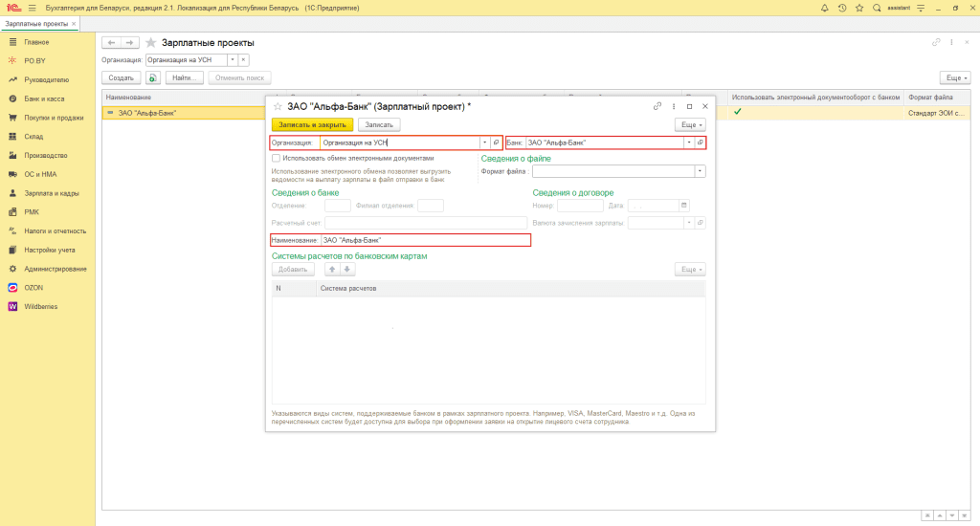
Task: Open the Главное section
Action: point(36,42)
